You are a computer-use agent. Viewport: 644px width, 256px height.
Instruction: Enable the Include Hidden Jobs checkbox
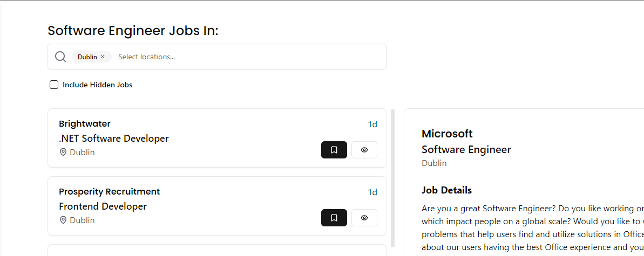(54, 85)
